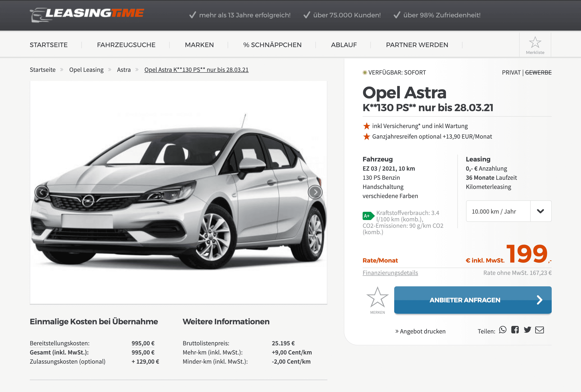Share the offer by email envelope
This screenshot has width=581, height=392.
click(540, 330)
